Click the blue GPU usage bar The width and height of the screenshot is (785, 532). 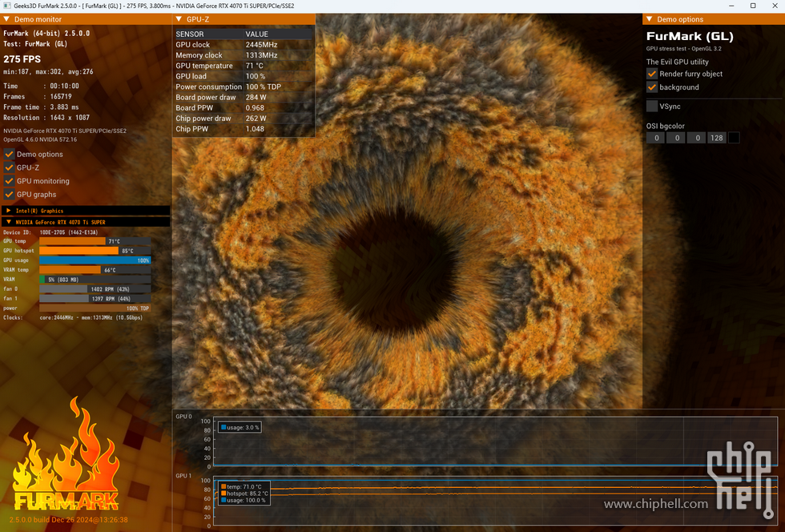(x=95, y=260)
